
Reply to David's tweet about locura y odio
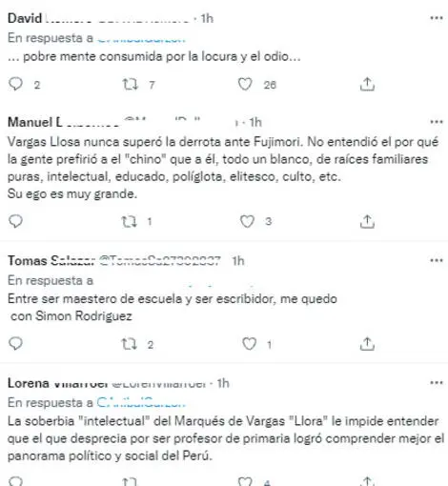pyautogui.click(x=15, y=85)
